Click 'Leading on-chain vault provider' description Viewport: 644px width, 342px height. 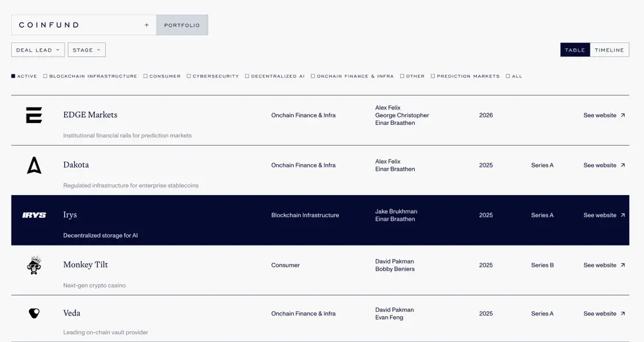pos(106,332)
